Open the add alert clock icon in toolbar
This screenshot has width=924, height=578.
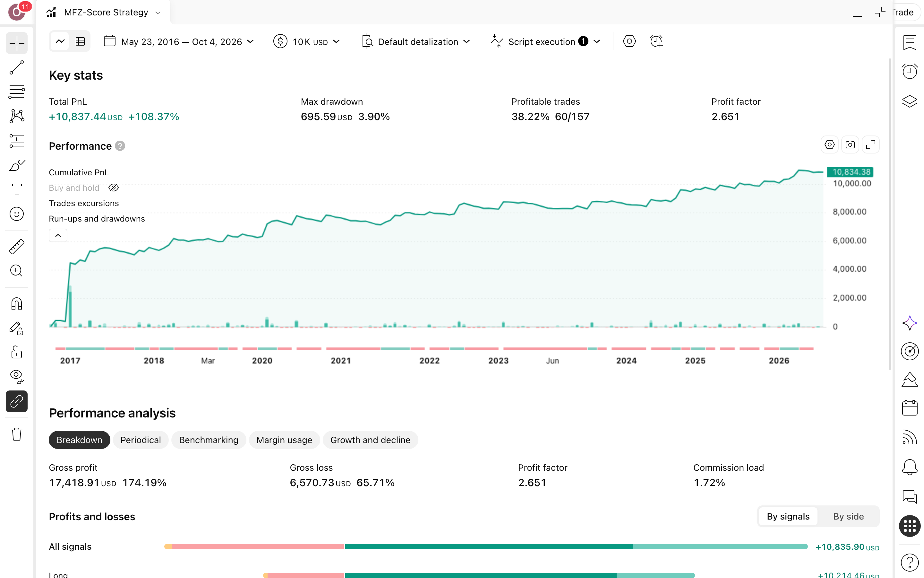point(656,41)
